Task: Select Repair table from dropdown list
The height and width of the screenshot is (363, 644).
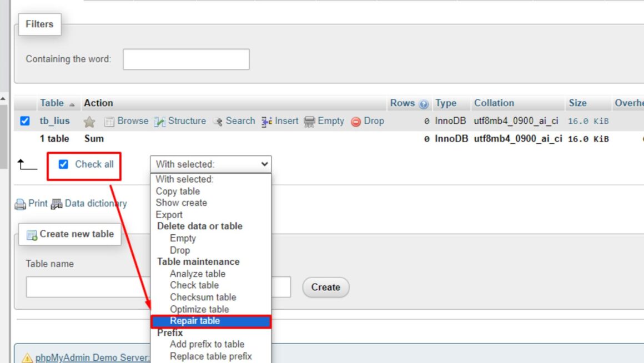Action: [x=195, y=321]
